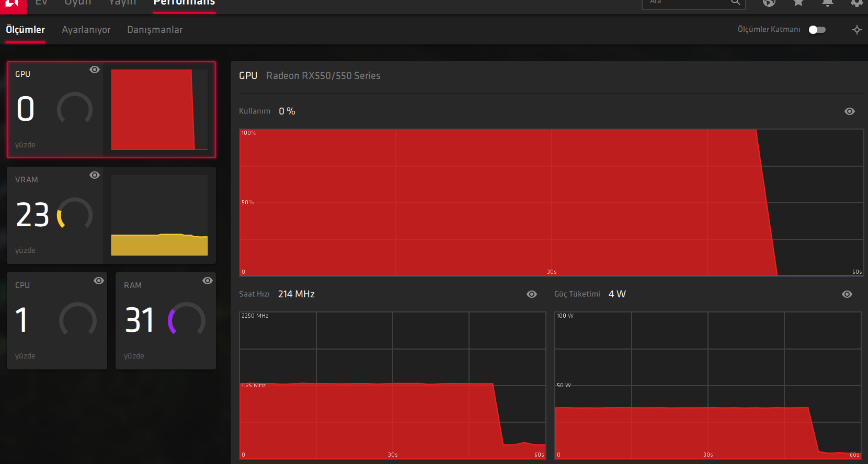Select the VRAM usage mini graph

point(159,215)
